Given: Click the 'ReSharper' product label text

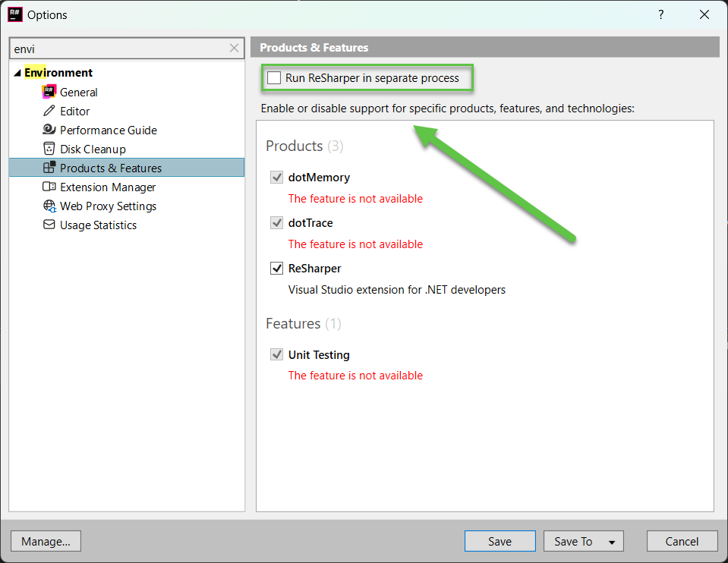Looking at the screenshot, I should [315, 269].
